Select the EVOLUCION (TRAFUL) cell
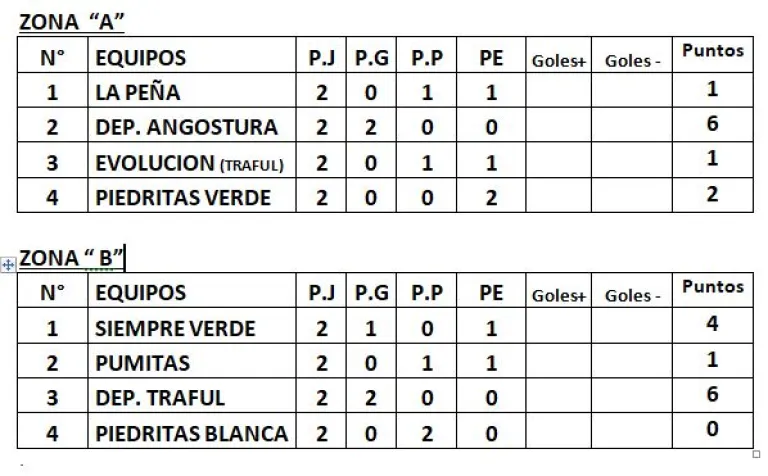Screen dimensions: 768x476 (189, 163)
